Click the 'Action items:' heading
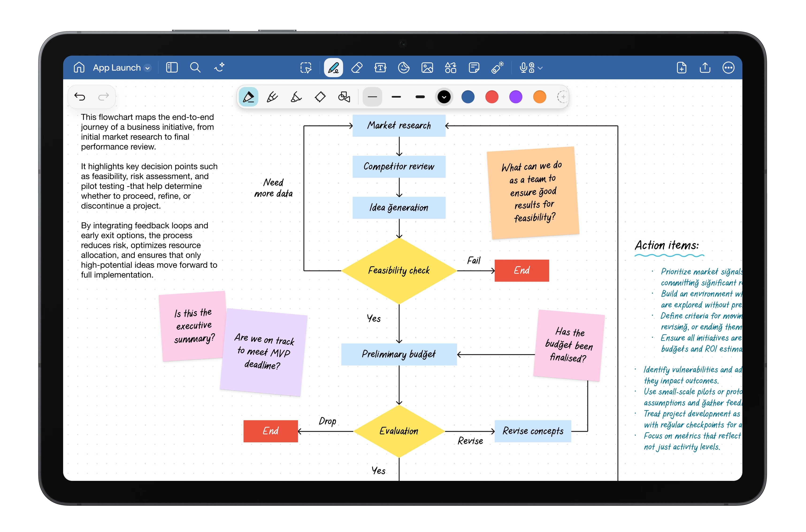The height and width of the screenshot is (532, 806). pos(667,245)
